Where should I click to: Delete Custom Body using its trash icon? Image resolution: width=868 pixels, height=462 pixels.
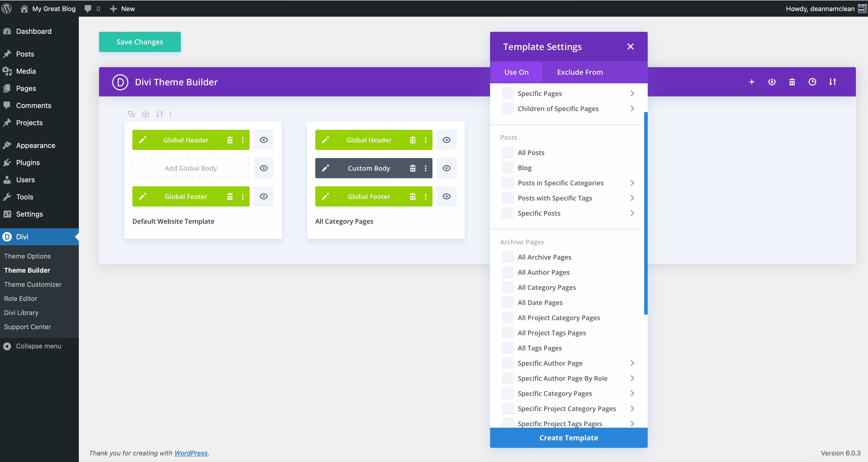[413, 168]
